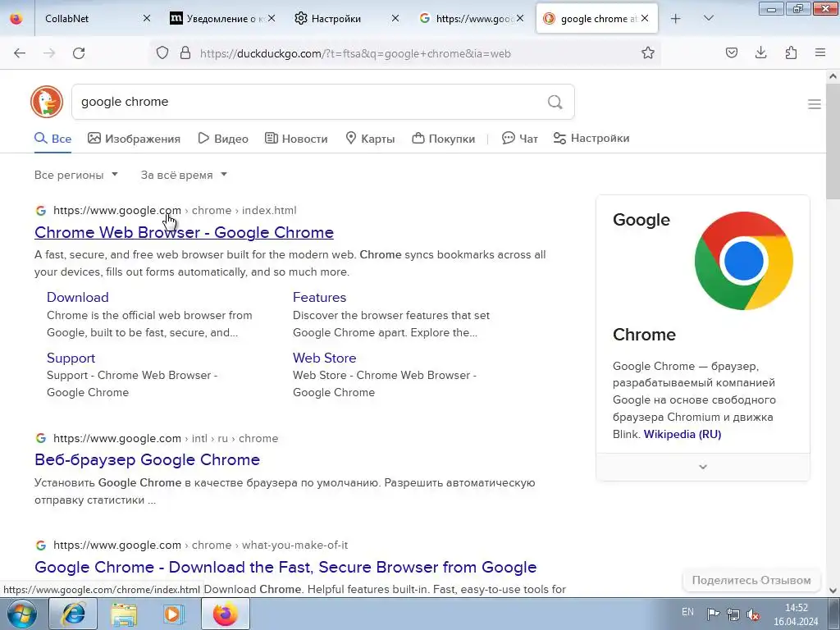Open the Support sitelink
The image size is (840, 630).
tap(71, 358)
